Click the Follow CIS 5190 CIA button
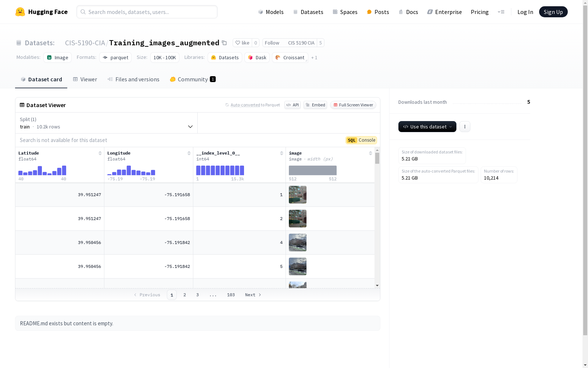Screen dimensions: 588x368 coord(290,43)
